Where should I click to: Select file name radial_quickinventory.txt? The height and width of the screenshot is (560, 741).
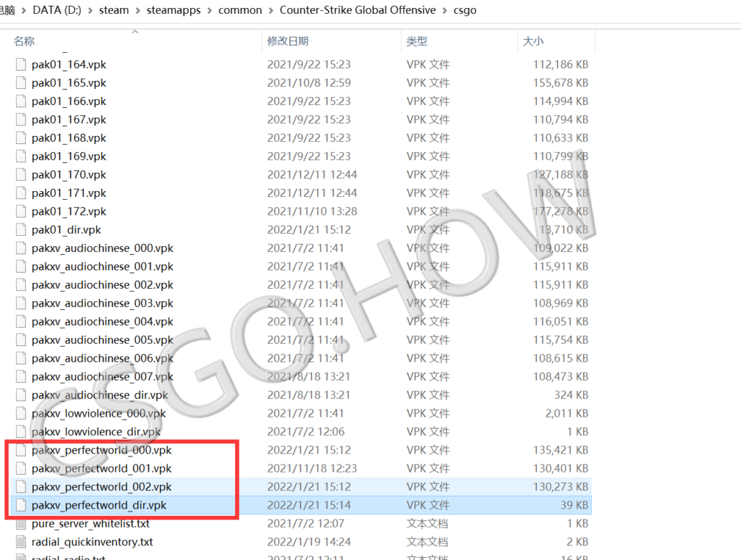click(92, 542)
